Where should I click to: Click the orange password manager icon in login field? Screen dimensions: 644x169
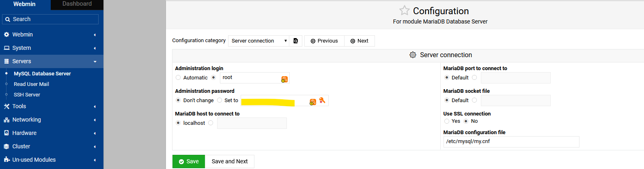(x=284, y=79)
